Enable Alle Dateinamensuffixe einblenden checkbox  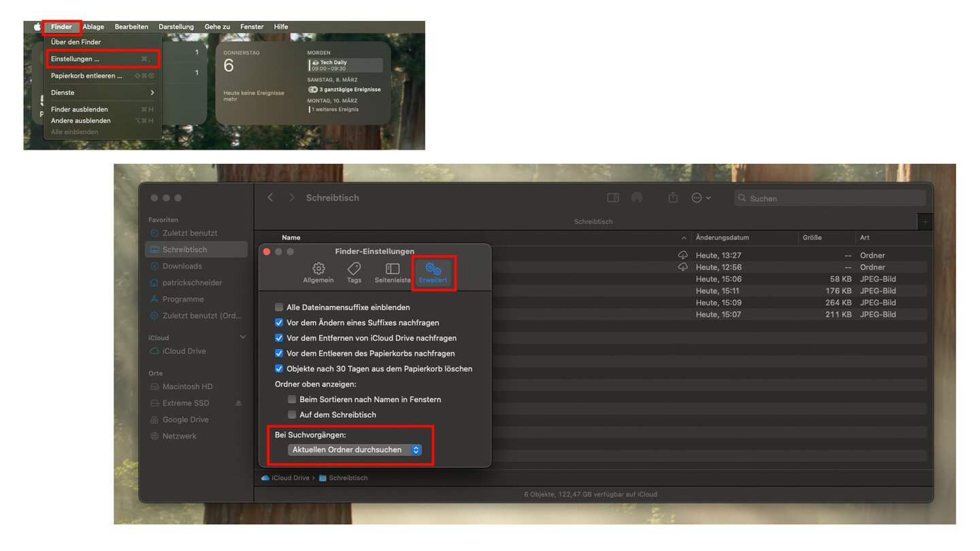(x=279, y=307)
